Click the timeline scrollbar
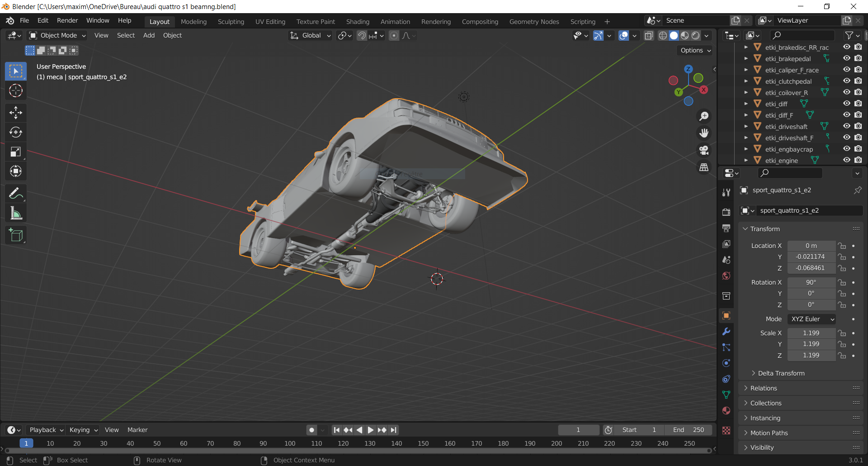868x466 pixels. [x=357, y=451]
